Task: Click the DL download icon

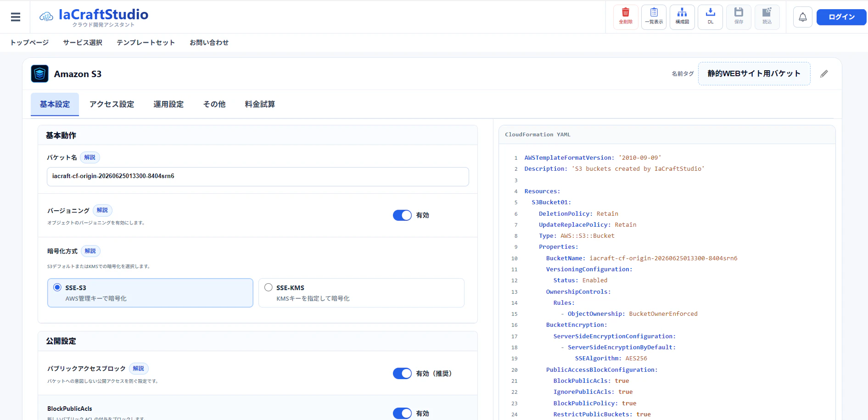Action: point(711,17)
